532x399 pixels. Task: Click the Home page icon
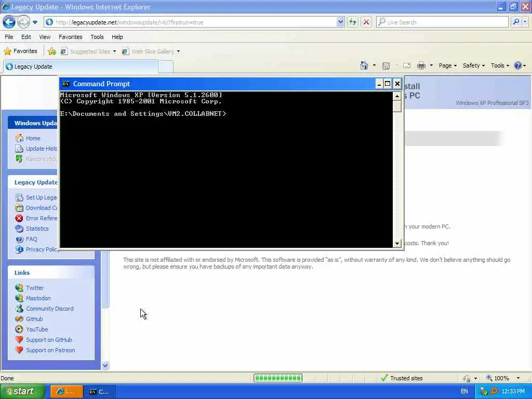coord(364,65)
